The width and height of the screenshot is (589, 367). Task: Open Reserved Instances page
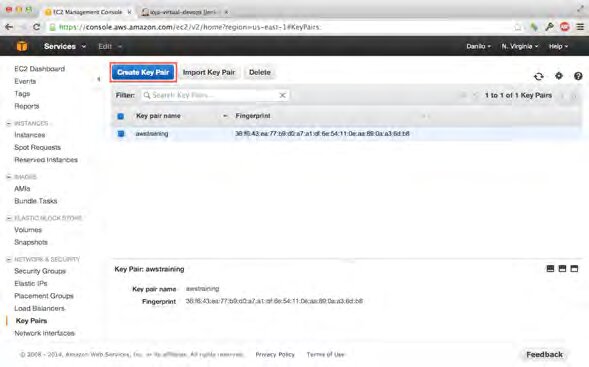point(46,160)
